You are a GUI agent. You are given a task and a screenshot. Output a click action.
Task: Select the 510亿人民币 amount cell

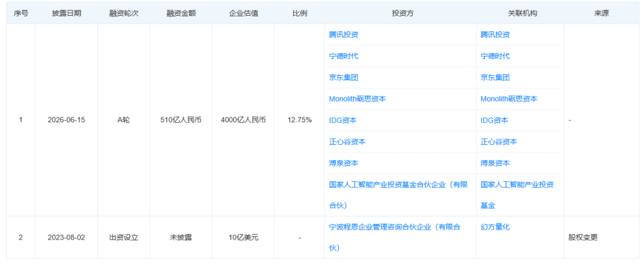click(x=181, y=120)
